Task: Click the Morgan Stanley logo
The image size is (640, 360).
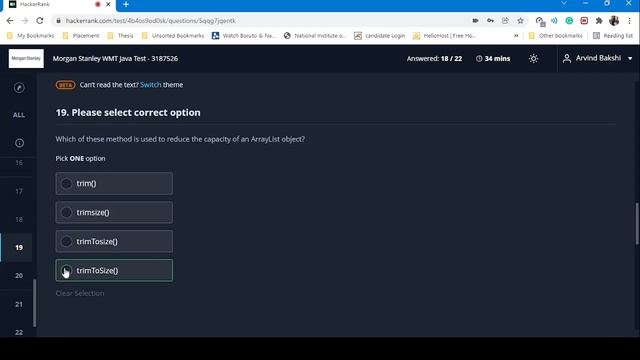Action: click(x=26, y=58)
